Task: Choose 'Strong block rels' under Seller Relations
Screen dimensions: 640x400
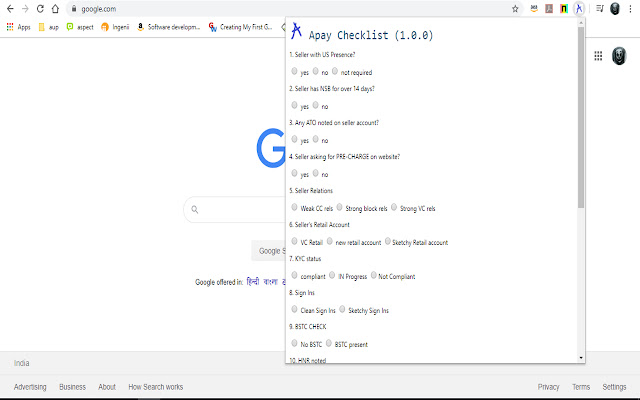Action: click(339, 207)
